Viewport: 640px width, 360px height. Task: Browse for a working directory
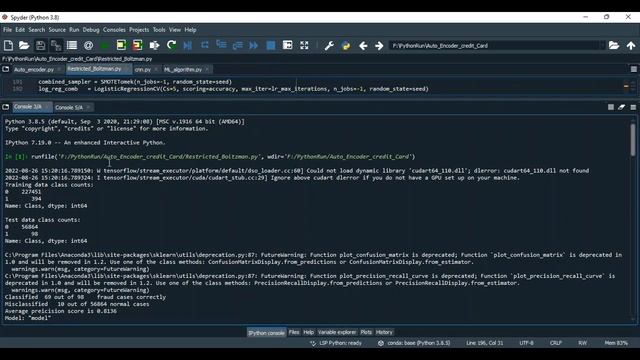point(614,45)
